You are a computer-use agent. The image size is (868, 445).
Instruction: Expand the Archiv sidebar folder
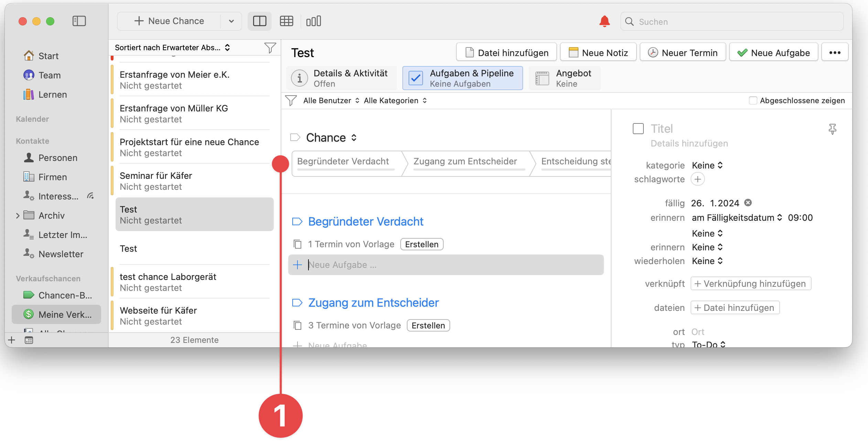tap(18, 216)
